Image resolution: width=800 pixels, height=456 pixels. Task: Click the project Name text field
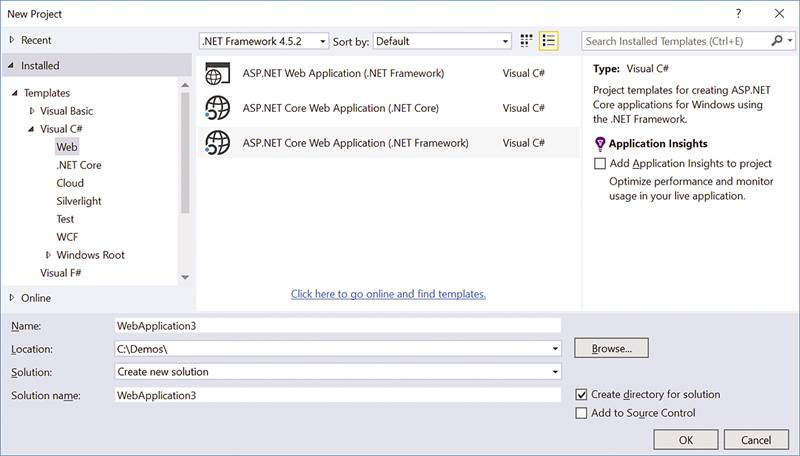click(337, 325)
